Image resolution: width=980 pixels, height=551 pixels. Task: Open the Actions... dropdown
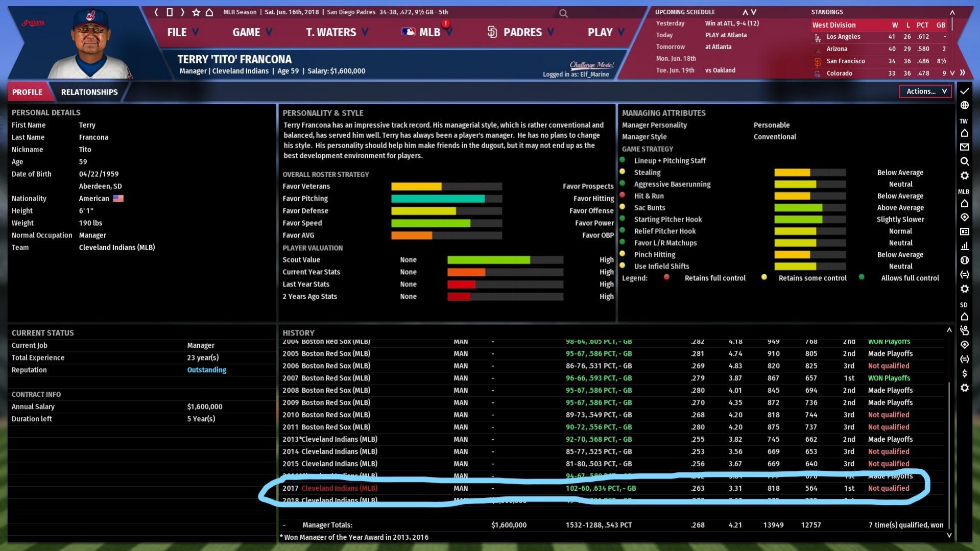point(925,91)
